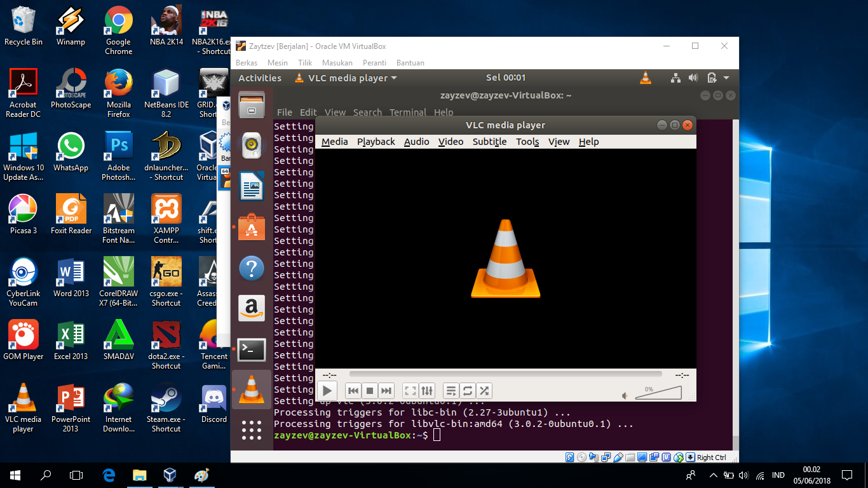This screenshot has height=488, width=868.
Task: Open VLC Subtitle menu
Action: (x=490, y=142)
